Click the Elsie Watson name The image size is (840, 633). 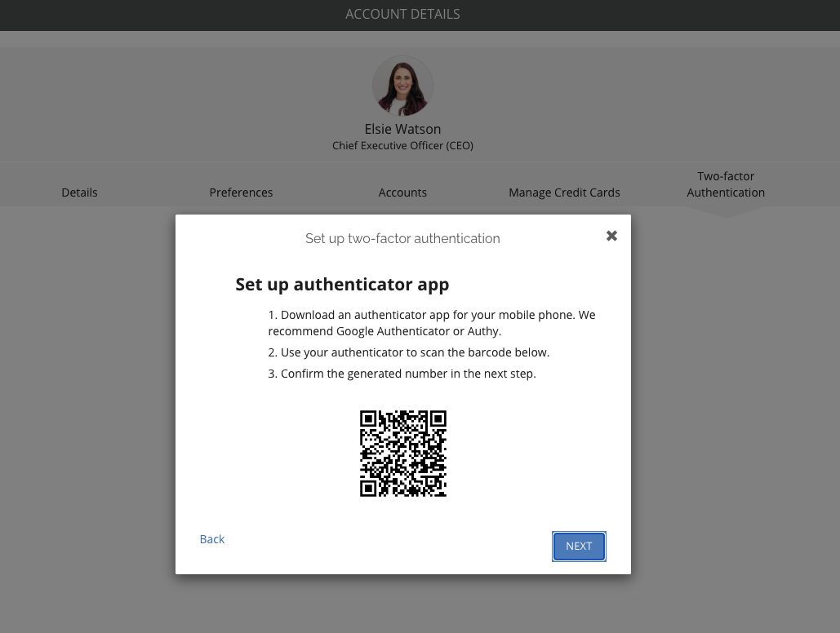click(403, 129)
